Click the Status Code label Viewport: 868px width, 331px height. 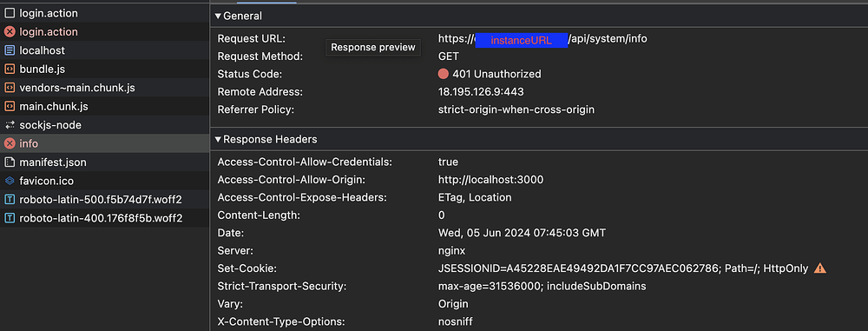250,74
